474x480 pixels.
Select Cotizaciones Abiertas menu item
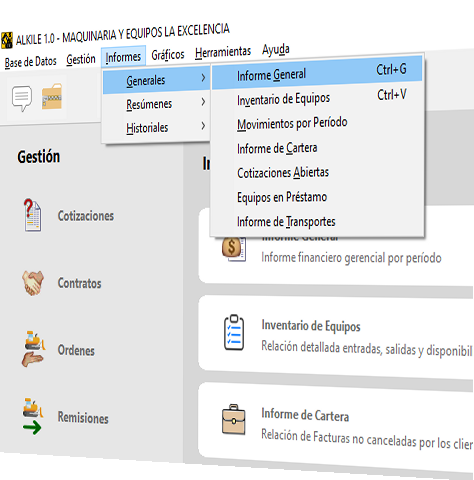[283, 173]
